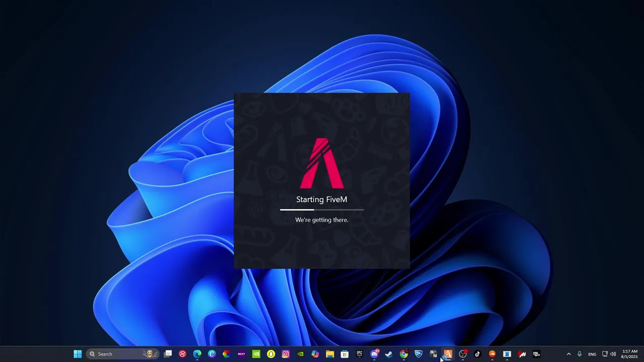This screenshot has height=362, width=644.
Task: Launch Epic Games from the taskbar
Action: pyautogui.click(x=359, y=354)
